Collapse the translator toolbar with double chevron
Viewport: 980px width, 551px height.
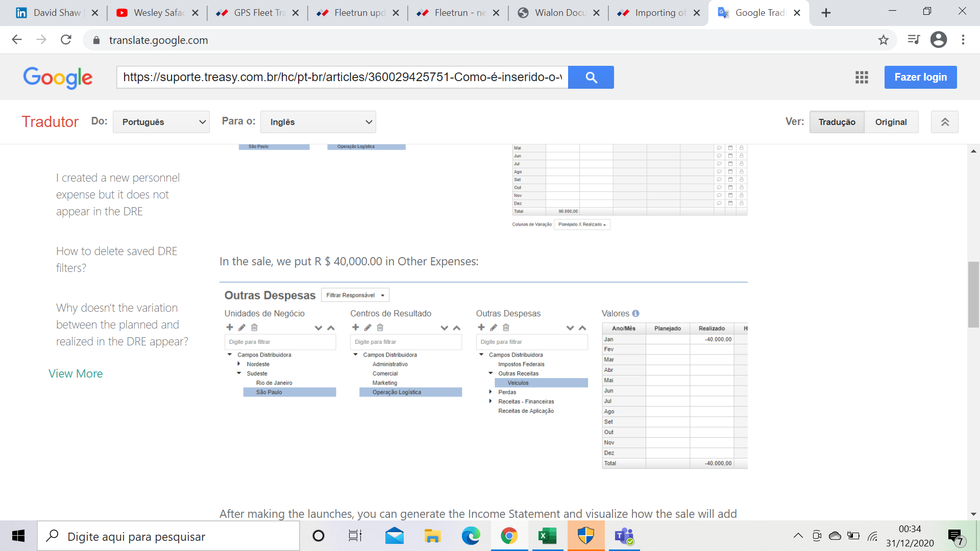[x=944, y=122]
